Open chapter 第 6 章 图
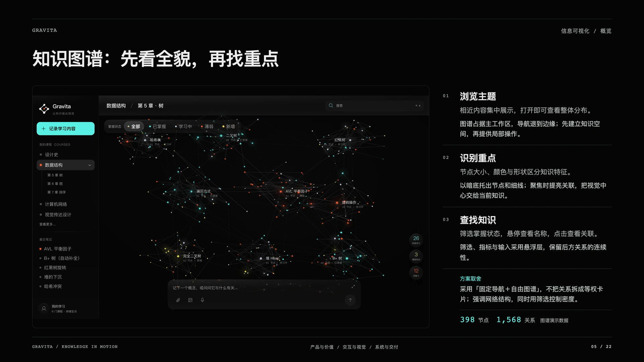This screenshot has width=644, height=362. pos(55,184)
